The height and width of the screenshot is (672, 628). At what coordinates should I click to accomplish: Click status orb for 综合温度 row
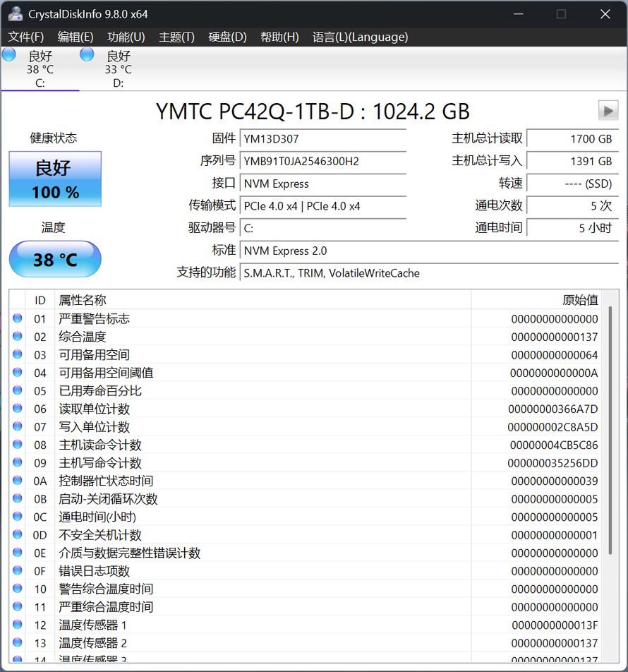pyautogui.click(x=17, y=337)
